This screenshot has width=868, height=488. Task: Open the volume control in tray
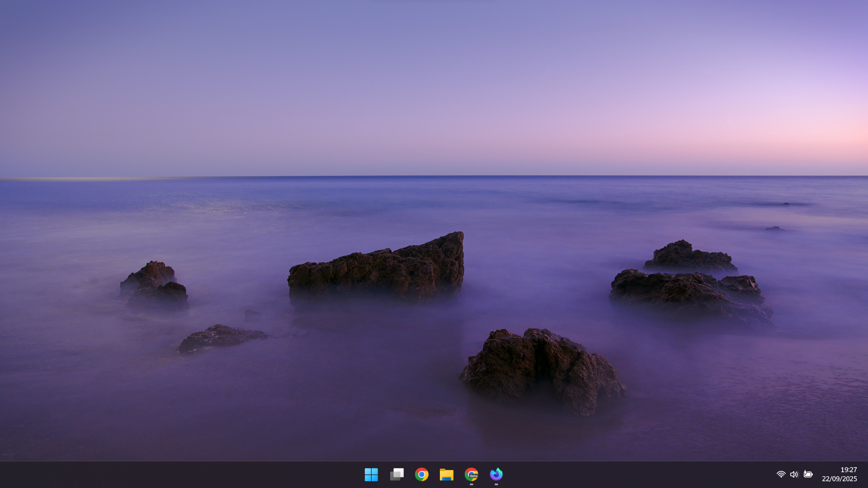(x=794, y=474)
